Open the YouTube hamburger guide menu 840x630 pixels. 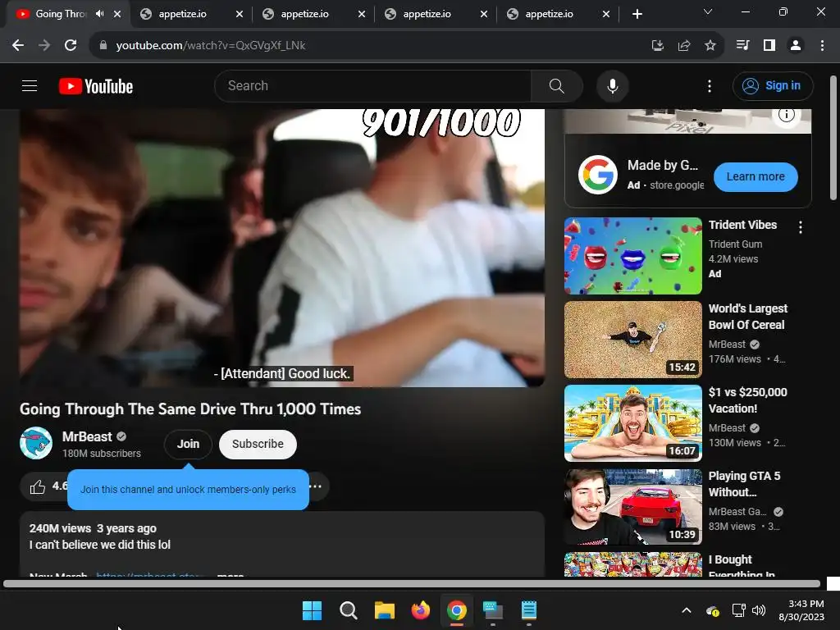(x=30, y=85)
